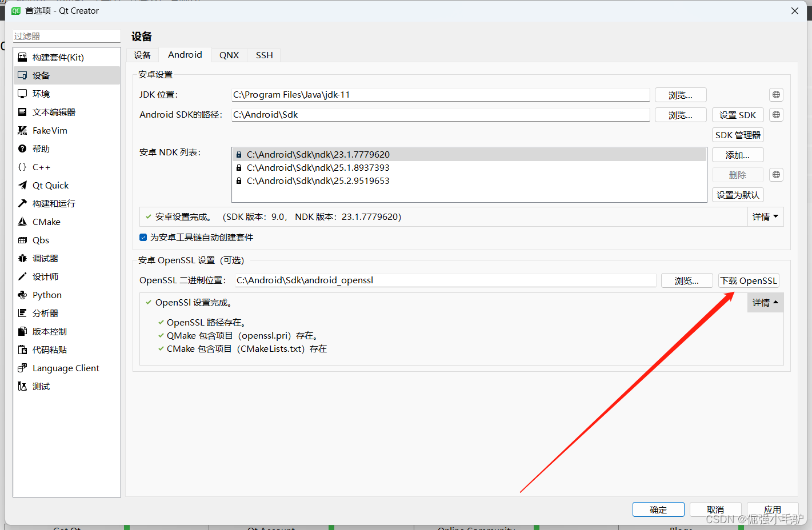Open the 设计师 designer pencil icon
This screenshot has width=812, height=530.
(x=22, y=276)
